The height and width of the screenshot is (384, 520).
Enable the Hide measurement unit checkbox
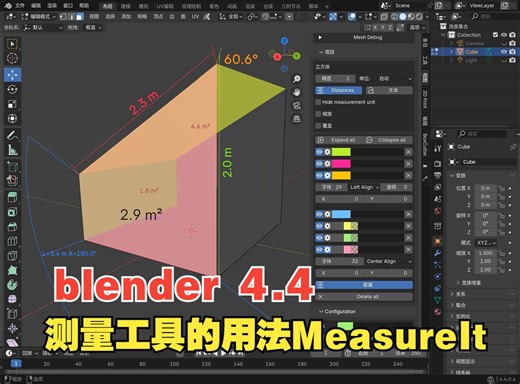pyautogui.click(x=318, y=102)
